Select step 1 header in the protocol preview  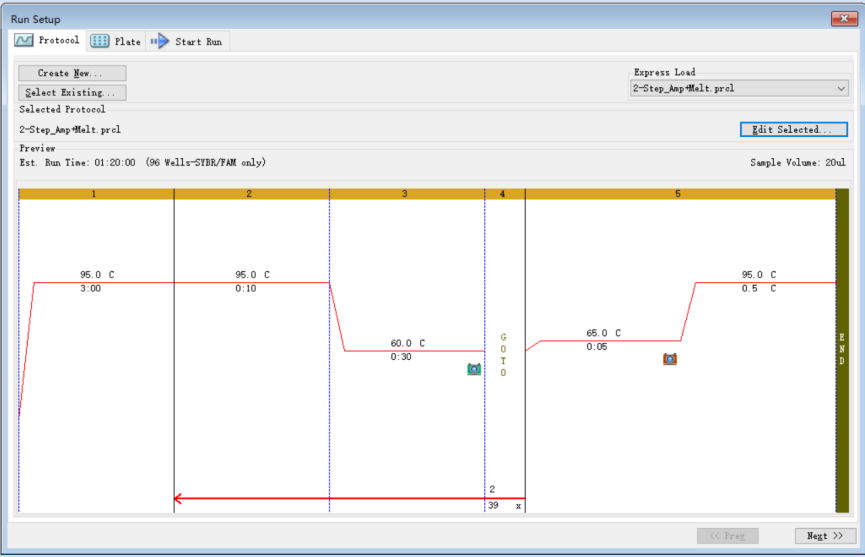[96, 194]
